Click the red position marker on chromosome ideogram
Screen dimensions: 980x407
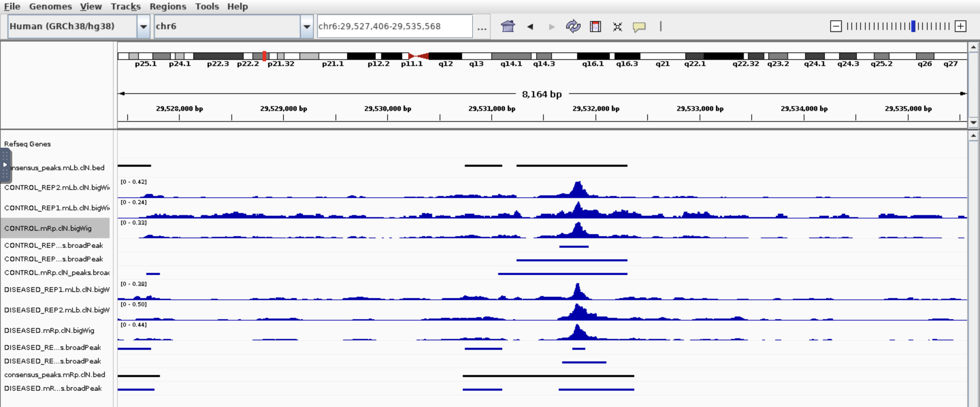[264, 56]
